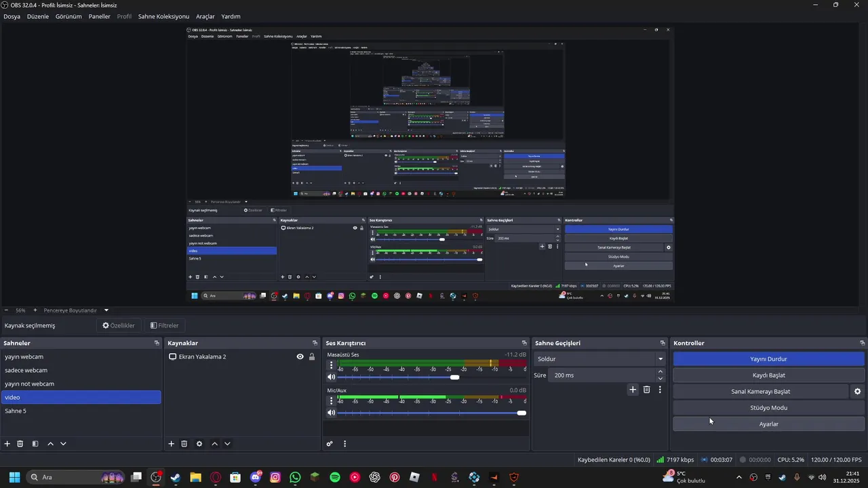Move scene up in Sahneler toolbar
Screen dimensions: 868x488
pos(50,443)
